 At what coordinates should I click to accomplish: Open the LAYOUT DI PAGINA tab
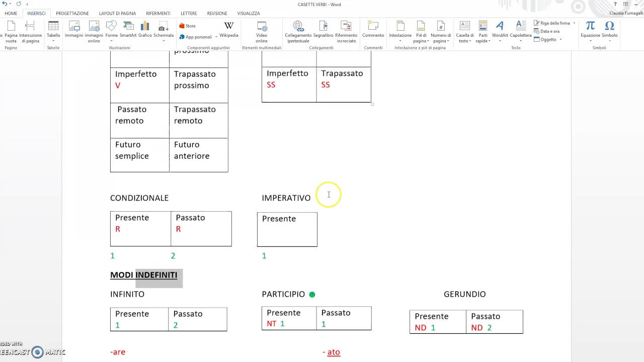(x=117, y=14)
